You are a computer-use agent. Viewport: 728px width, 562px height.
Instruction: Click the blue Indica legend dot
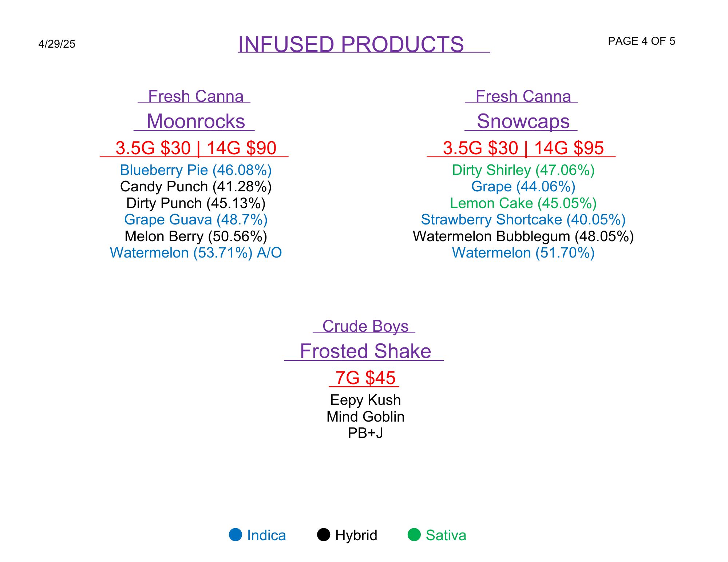click(236, 535)
